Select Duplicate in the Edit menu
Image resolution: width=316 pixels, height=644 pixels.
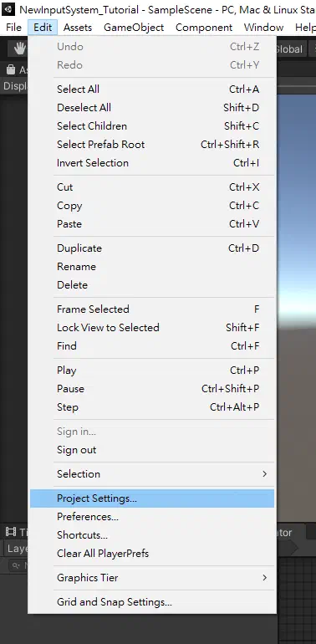click(x=152, y=248)
